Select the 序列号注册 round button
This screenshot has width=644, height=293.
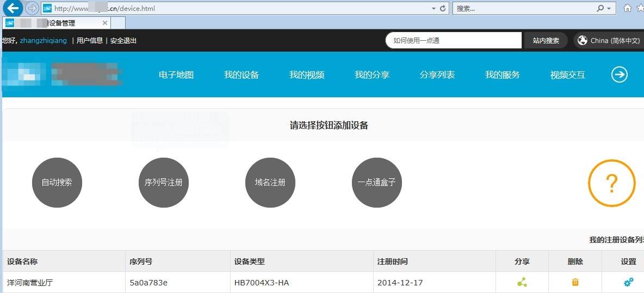164,183
